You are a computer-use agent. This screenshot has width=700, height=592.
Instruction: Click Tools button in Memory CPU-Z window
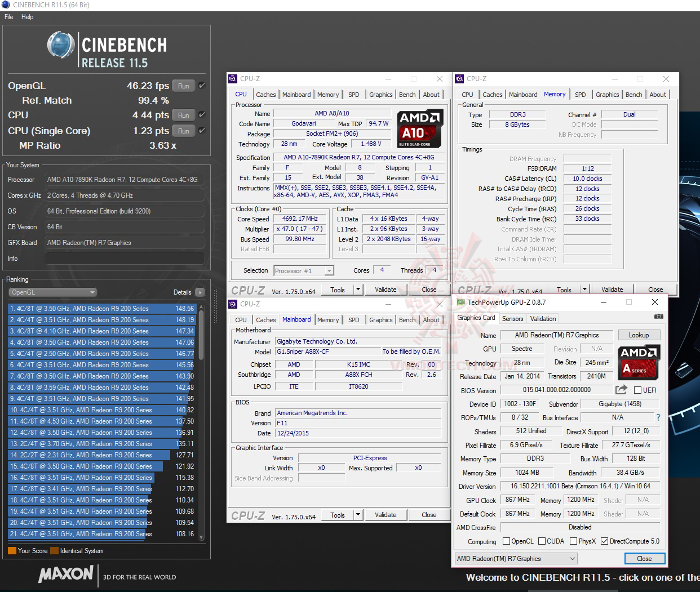pos(564,290)
